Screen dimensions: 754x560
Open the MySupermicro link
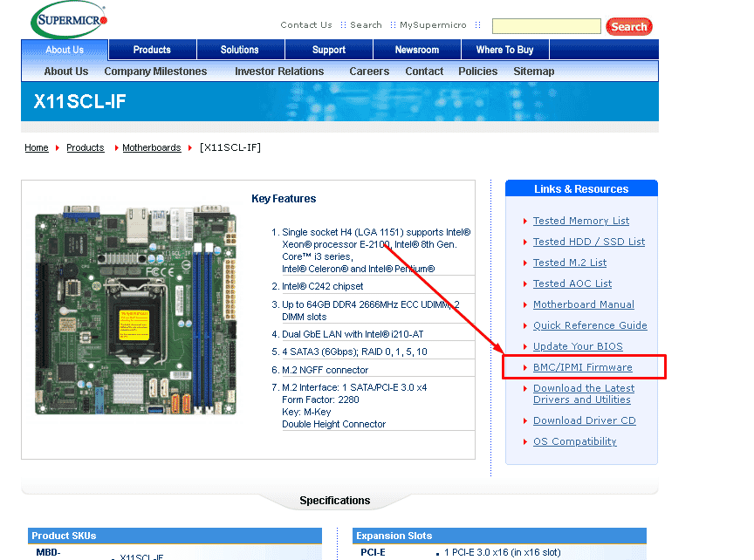(x=433, y=25)
